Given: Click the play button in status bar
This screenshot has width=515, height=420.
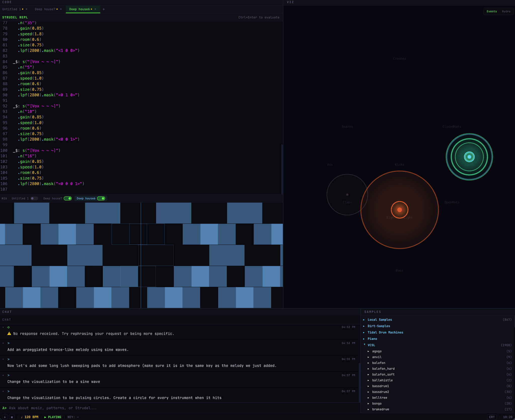Looking at the screenshot, I should tap(5, 417).
